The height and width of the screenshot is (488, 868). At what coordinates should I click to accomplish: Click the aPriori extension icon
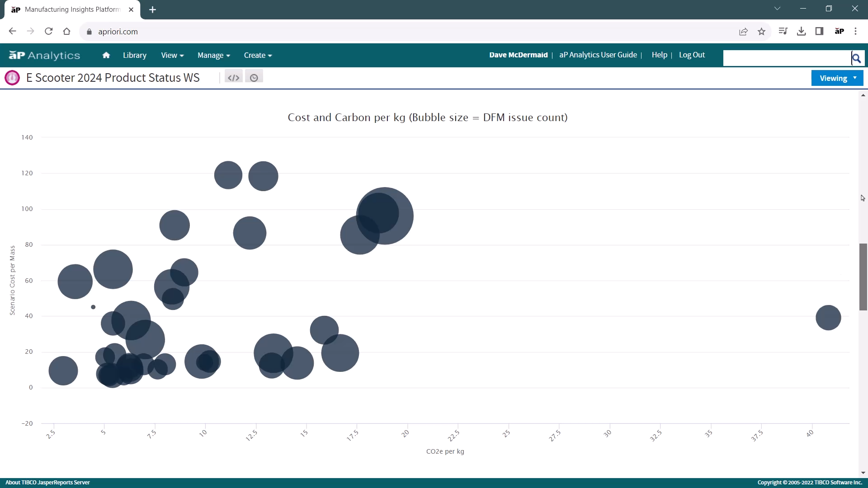839,31
